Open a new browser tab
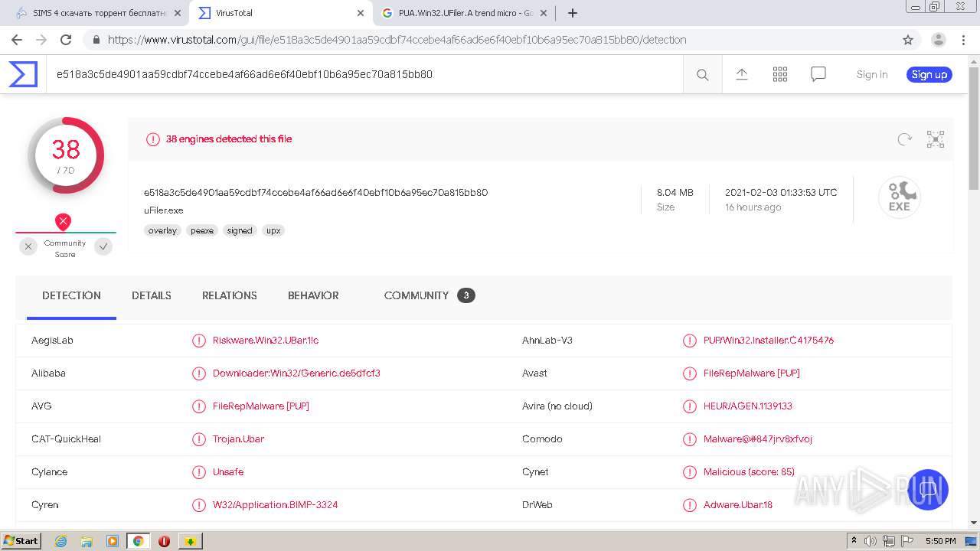Image resolution: width=980 pixels, height=551 pixels. pyautogui.click(x=573, y=13)
